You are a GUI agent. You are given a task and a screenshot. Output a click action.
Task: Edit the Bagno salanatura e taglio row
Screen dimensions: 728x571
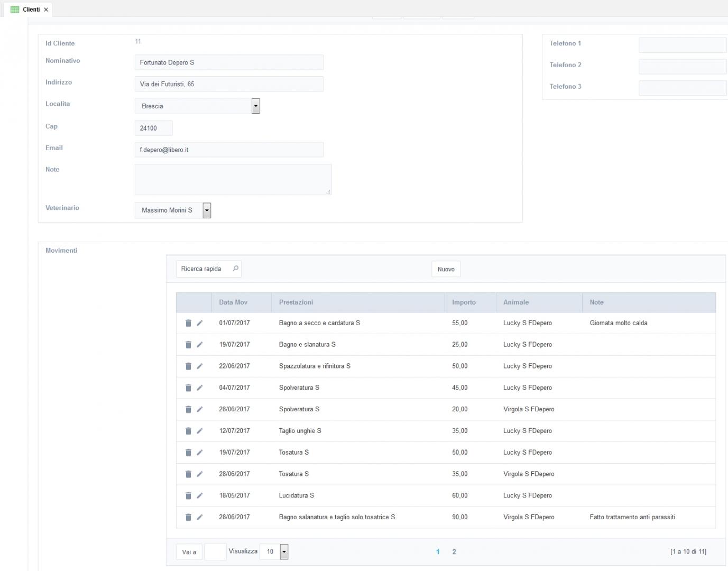(199, 517)
